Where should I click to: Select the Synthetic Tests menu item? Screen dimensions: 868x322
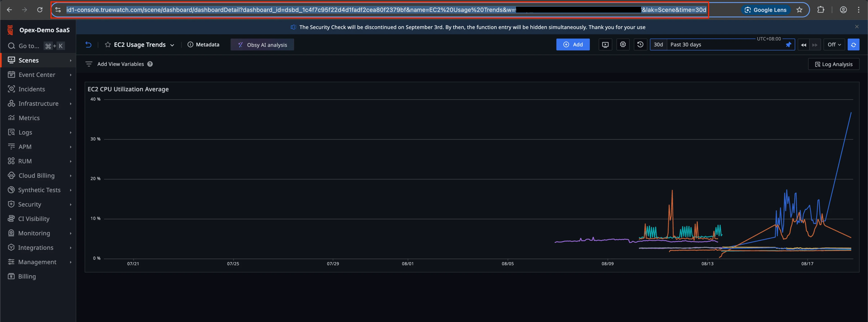[x=39, y=190]
